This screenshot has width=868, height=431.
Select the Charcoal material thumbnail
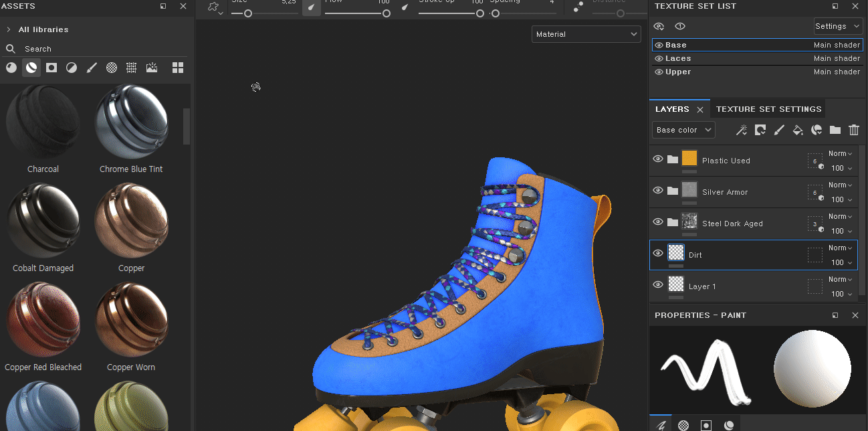pyautogui.click(x=43, y=122)
